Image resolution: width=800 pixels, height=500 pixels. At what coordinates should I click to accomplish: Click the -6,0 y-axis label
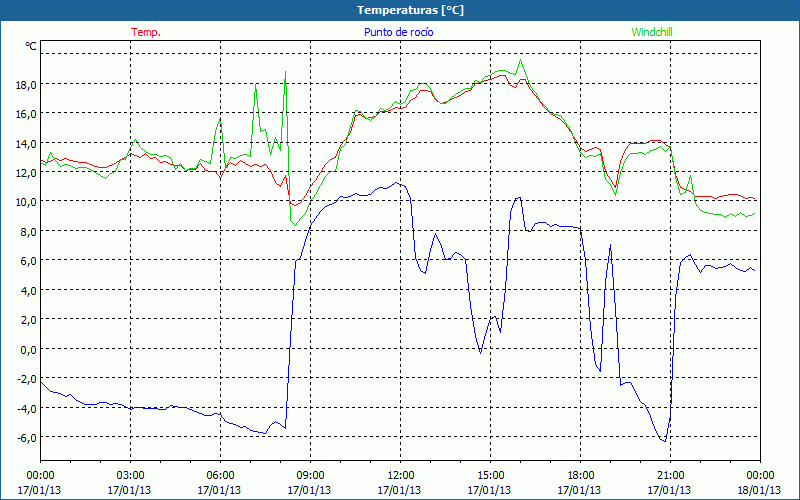(x=27, y=438)
